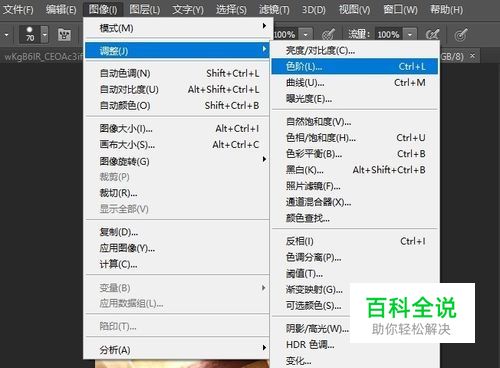Open 自然饱和度(V)... adjustment
This screenshot has width=500, height=368.
pos(355,122)
